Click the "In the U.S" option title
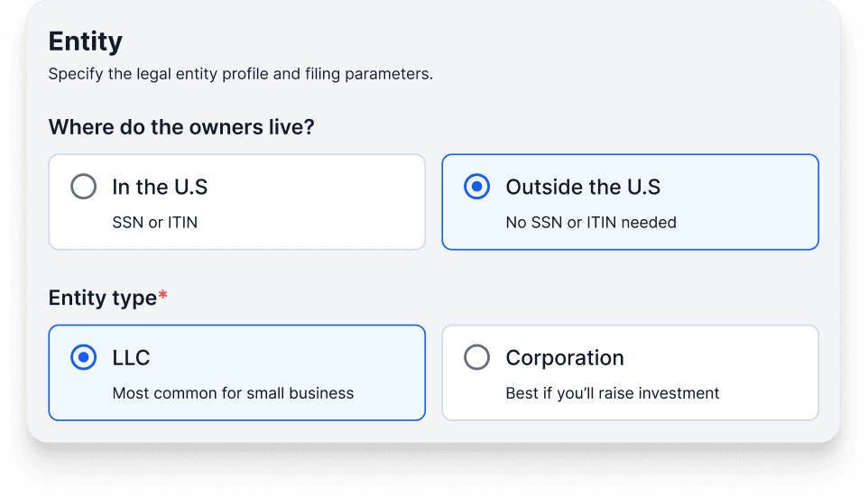 160,187
